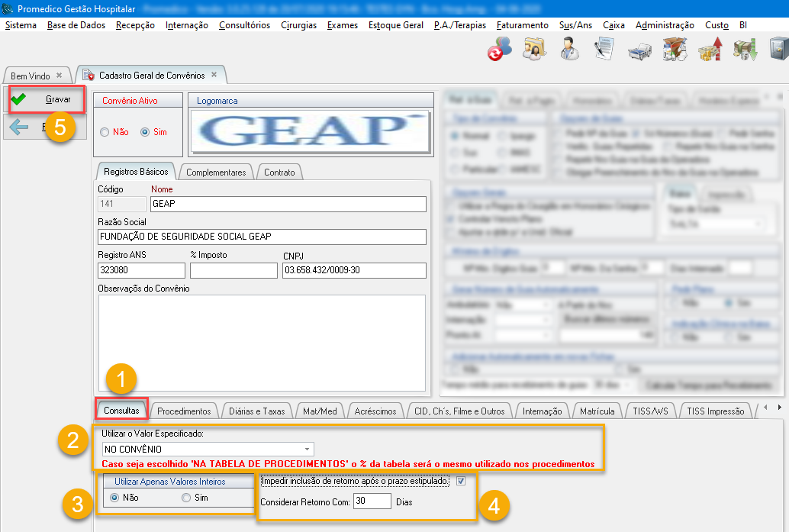Open the document with pen icon
789x532 pixels.
tap(605, 51)
